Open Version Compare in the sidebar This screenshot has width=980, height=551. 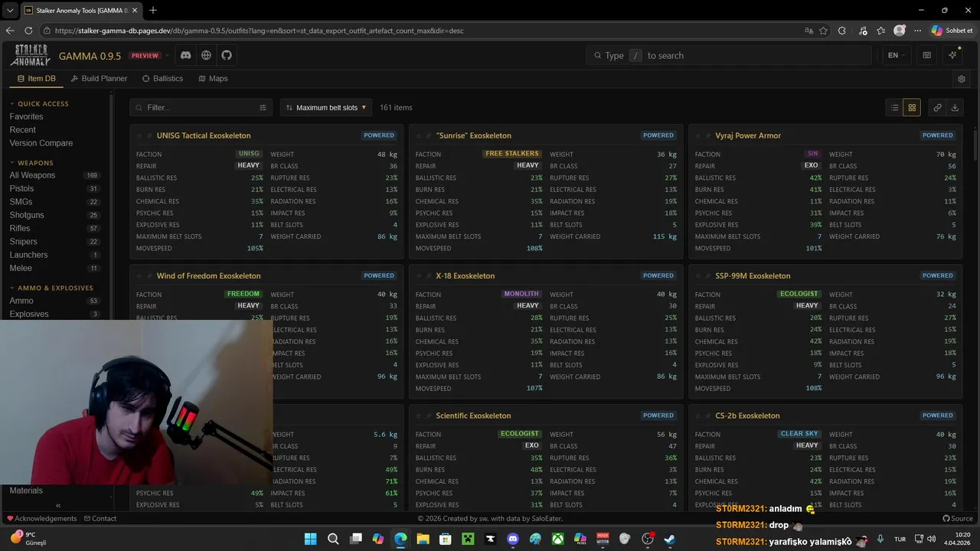pyautogui.click(x=41, y=143)
